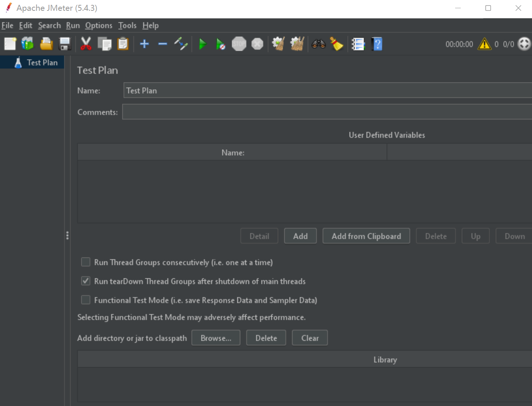Start the test with green play icon

click(x=203, y=44)
